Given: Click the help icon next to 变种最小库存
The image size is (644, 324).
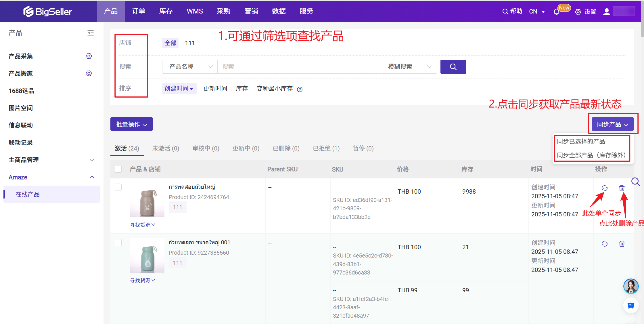Looking at the screenshot, I should coord(300,89).
